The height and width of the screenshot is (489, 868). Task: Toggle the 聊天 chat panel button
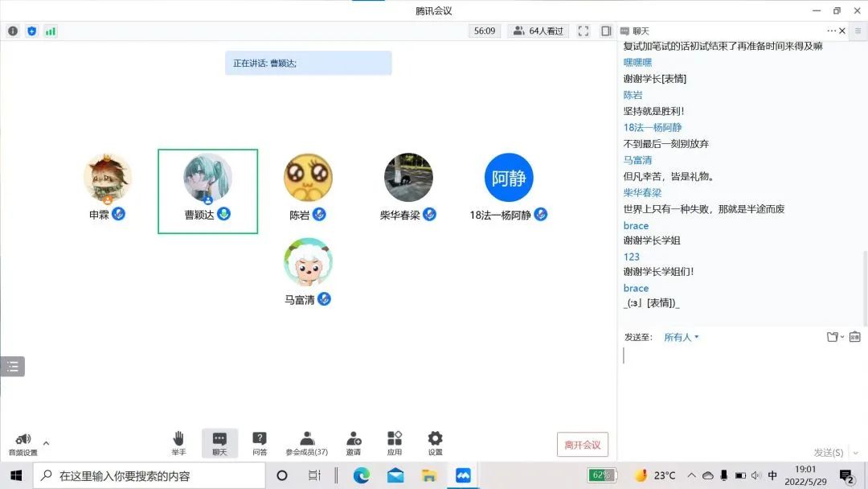[219, 442]
